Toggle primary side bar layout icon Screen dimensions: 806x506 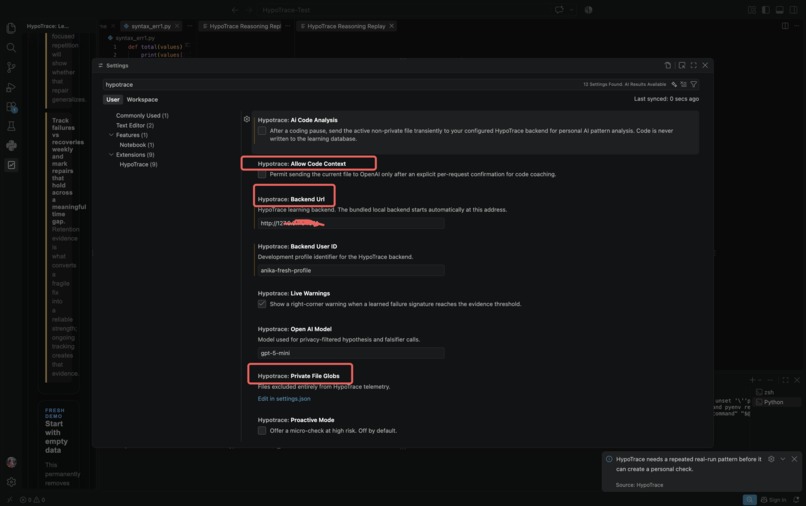pyautogui.click(x=765, y=10)
